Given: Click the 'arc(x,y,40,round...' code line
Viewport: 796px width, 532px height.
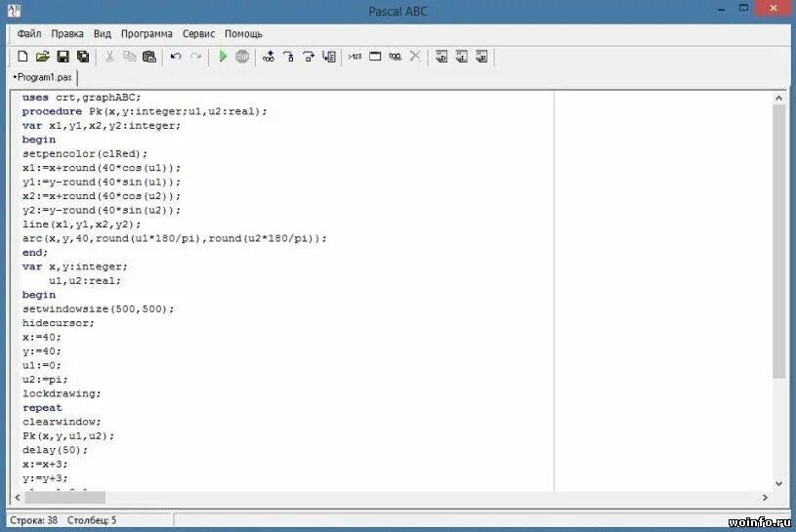Looking at the screenshot, I should tap(175, 238).
